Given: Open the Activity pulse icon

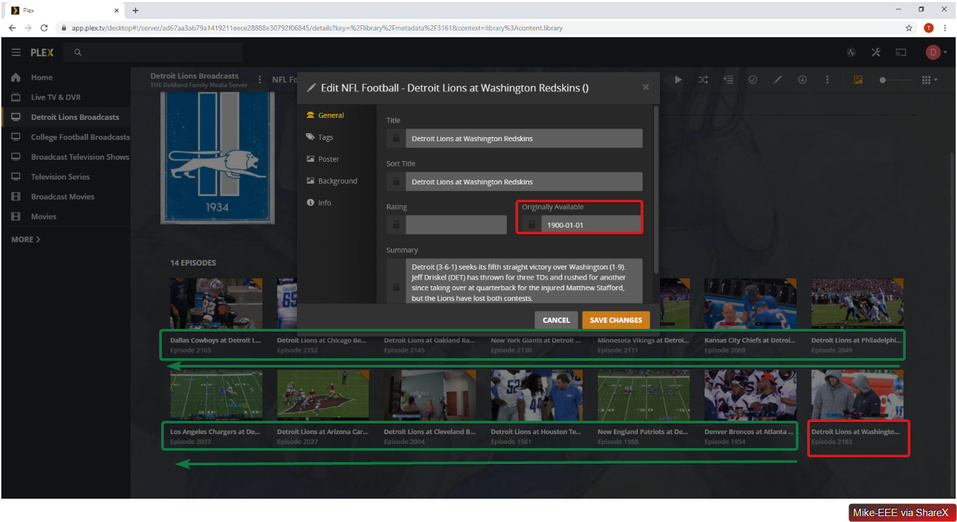Looking at the screenshot, I should [851, 53].
